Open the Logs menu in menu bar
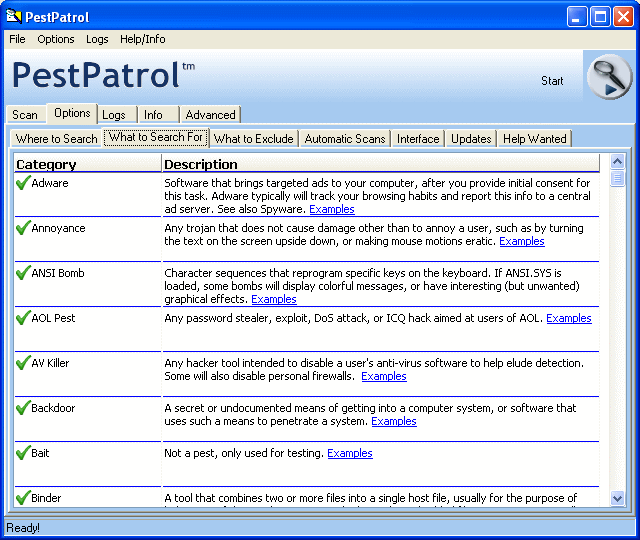 coord(97,39)
